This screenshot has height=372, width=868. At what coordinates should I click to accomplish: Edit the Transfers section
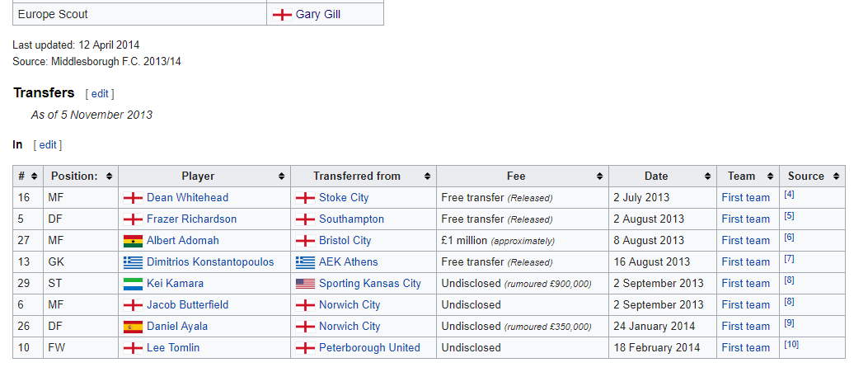pos(100,94)
